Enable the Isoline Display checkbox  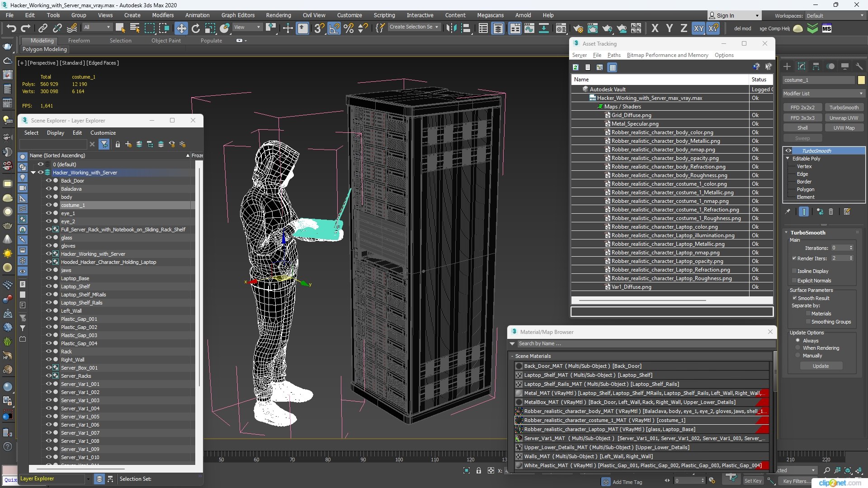[794, 271]
